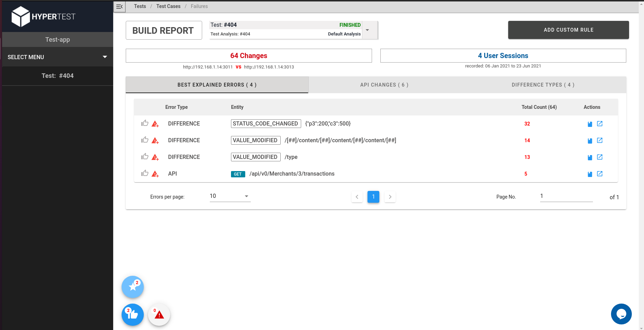
Task: Thumbs-up the /type VALUE_MODIFIED row
Action: pyautogui.click(x=145, y=156)
